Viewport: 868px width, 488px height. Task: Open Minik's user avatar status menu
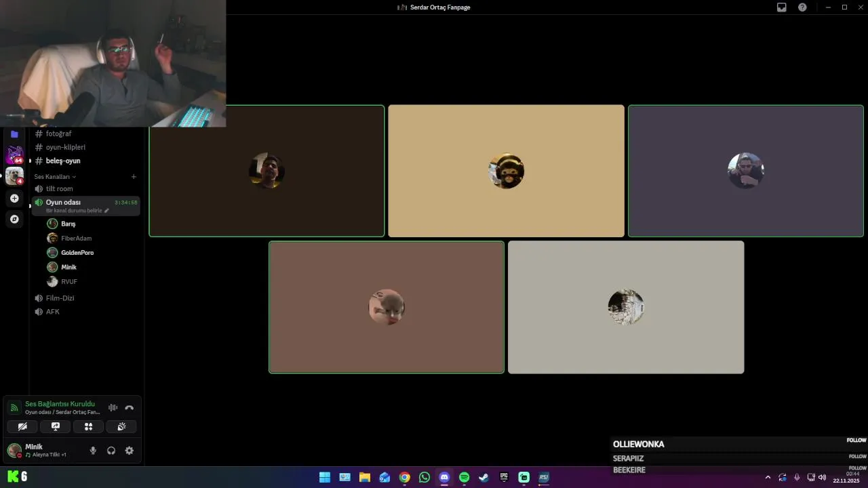pyautogui.click(x=14, y=451)
